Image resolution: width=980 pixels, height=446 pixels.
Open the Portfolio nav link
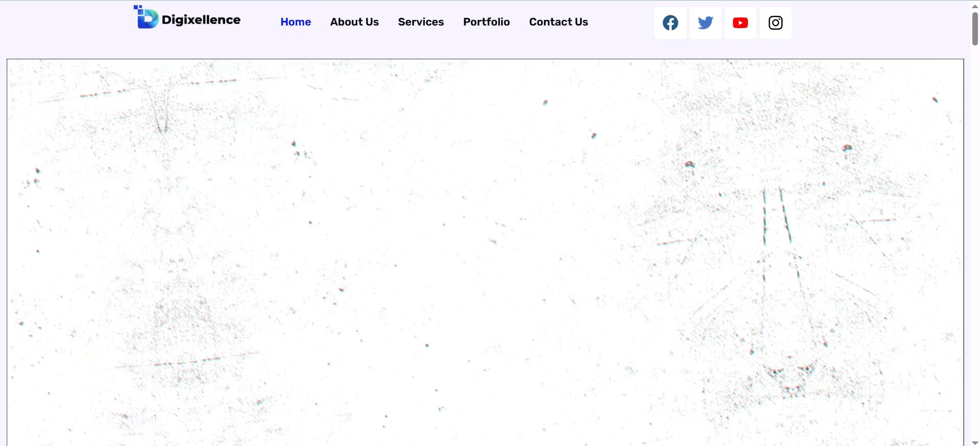pos(486,22)
